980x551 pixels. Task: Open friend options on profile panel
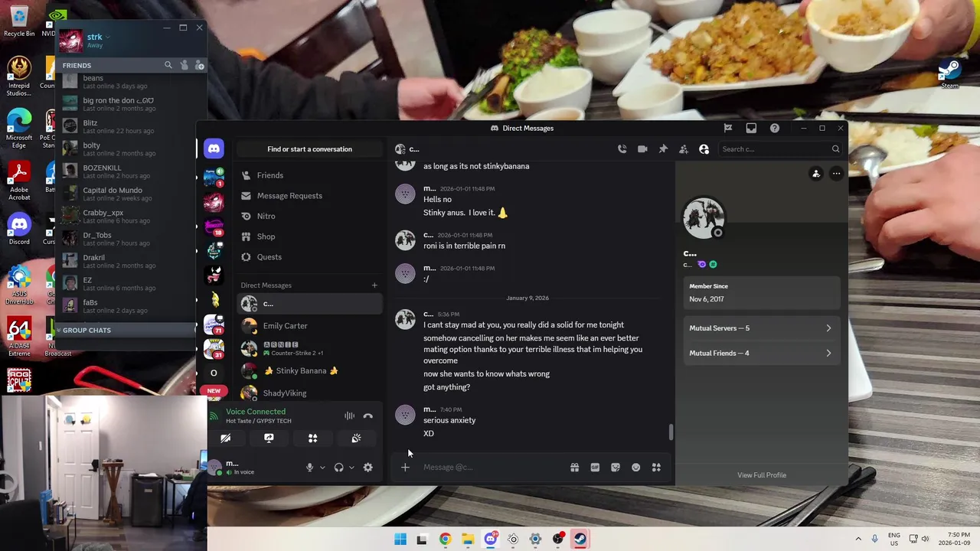[816, 174]
